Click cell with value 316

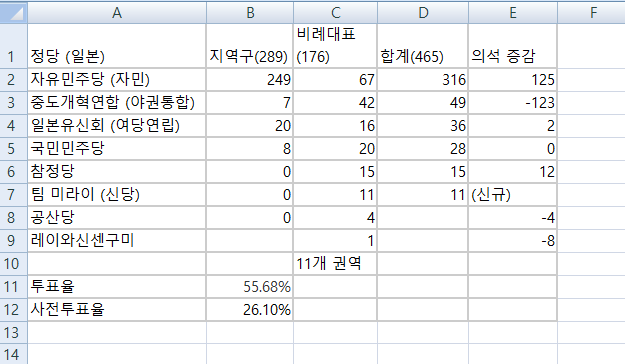(423, 80)
